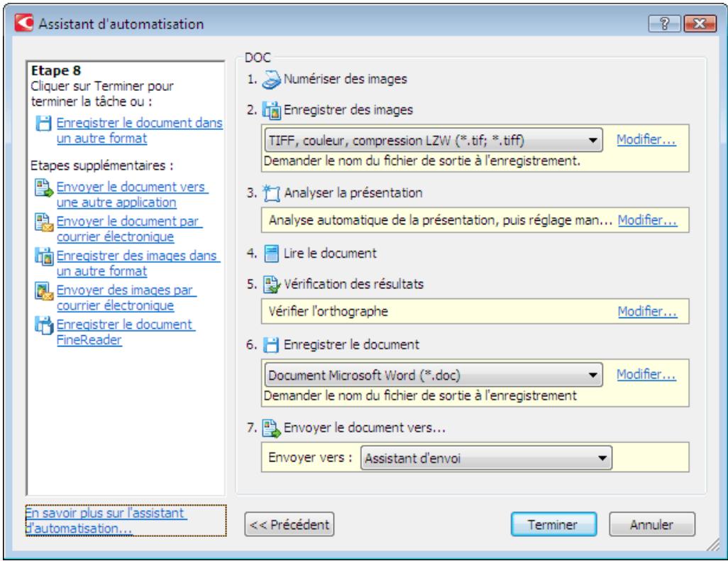
Task: Click the save icon beside Enregistrer le document dans un autre format
Action: click(43, 123)
